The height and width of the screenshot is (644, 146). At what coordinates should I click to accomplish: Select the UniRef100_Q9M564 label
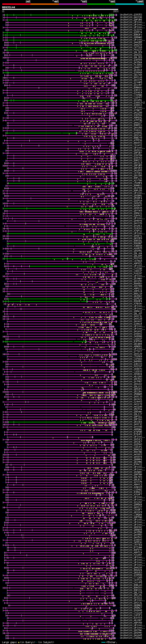point(131,504)
